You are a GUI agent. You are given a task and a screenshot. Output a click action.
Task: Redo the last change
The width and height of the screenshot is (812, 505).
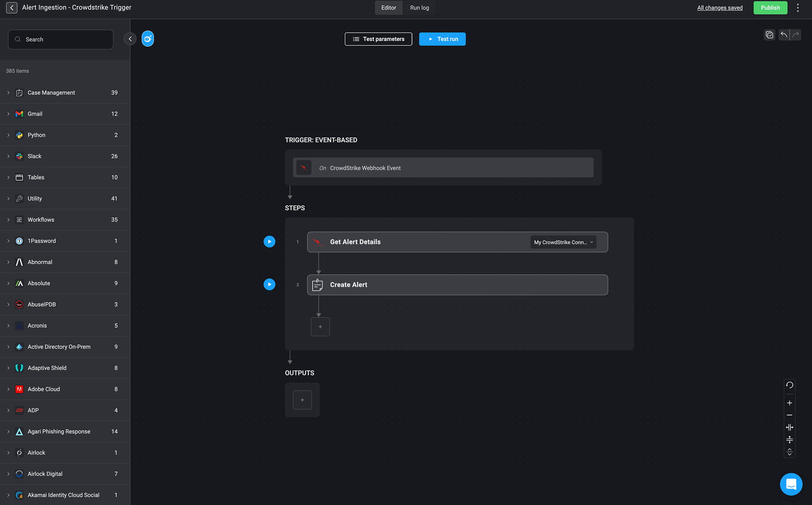[x=796, y=35]
